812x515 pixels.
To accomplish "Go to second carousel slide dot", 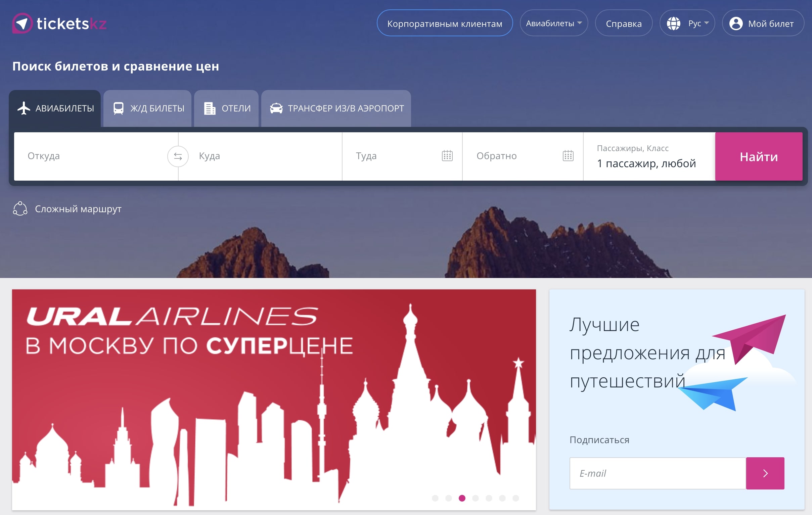I will pyautogui.click(x=449, y=498).
